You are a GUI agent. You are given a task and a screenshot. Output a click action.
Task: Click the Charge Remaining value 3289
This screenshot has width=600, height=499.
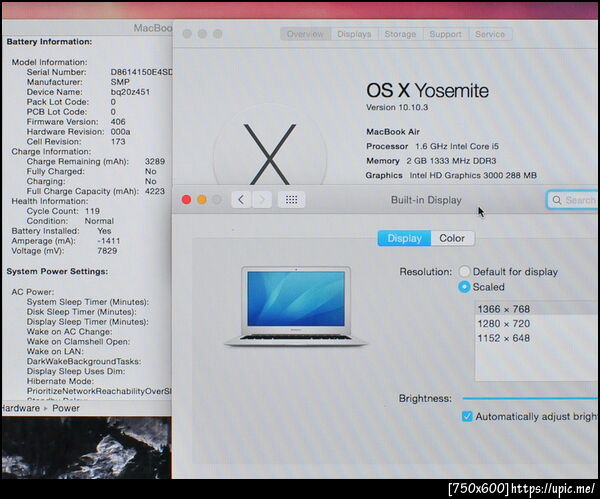point(155,161)
